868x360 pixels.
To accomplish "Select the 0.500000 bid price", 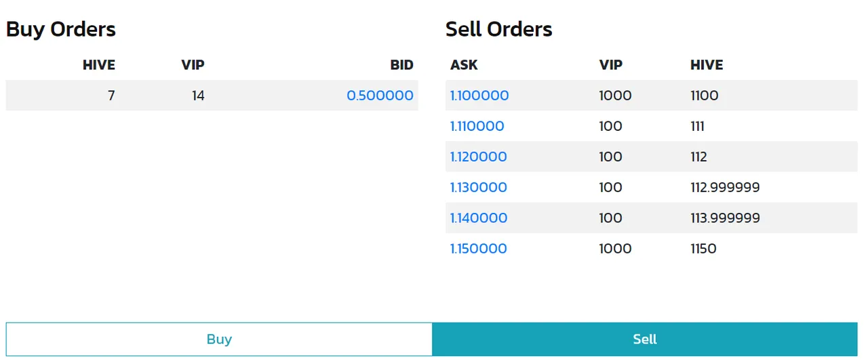I will 380,96.
